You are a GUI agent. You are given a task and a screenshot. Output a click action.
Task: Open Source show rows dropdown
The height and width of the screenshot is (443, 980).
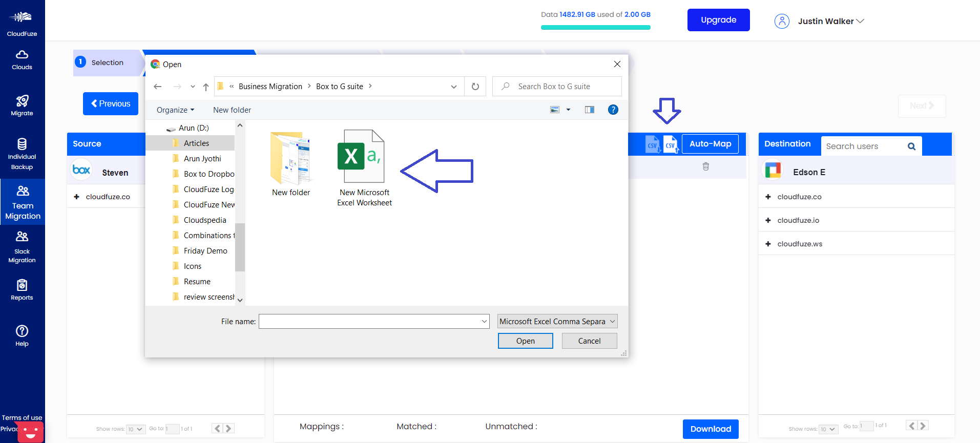[136, 429]
